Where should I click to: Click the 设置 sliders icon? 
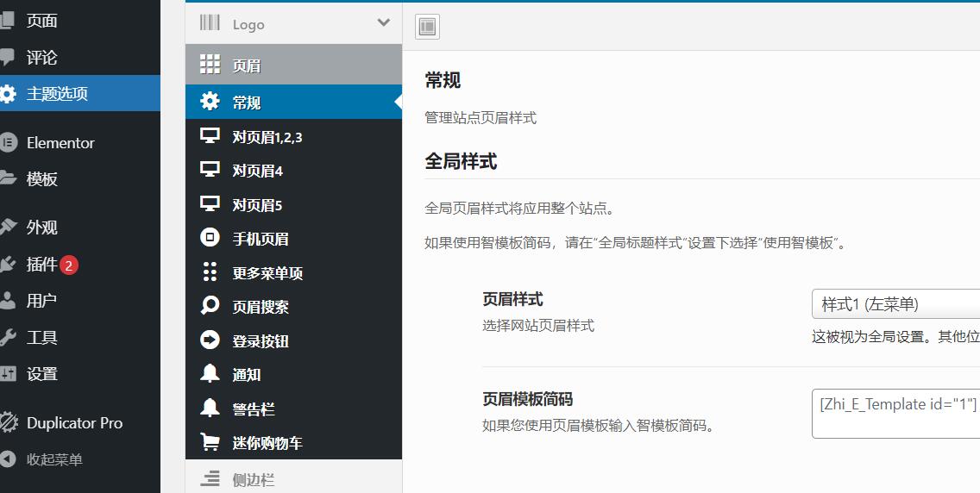tap(8, 373)
